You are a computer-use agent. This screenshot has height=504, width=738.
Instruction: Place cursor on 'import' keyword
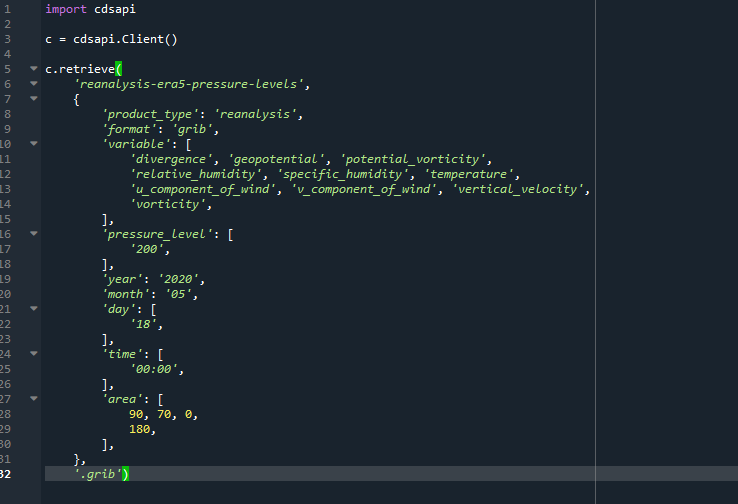click(x=66, y=8)
